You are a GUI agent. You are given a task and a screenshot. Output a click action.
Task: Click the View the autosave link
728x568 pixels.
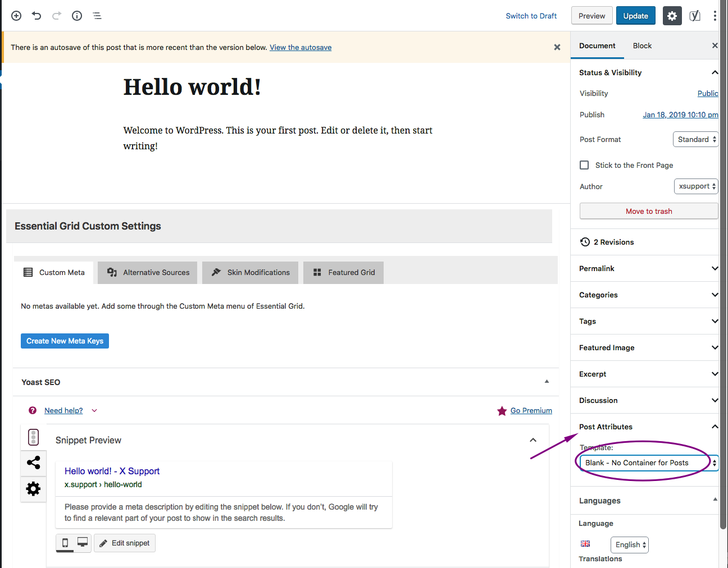pos(301,47)
